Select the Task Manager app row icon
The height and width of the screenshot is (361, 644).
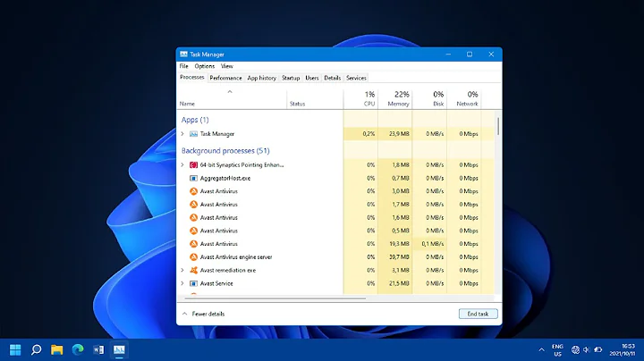click(193, 134)
